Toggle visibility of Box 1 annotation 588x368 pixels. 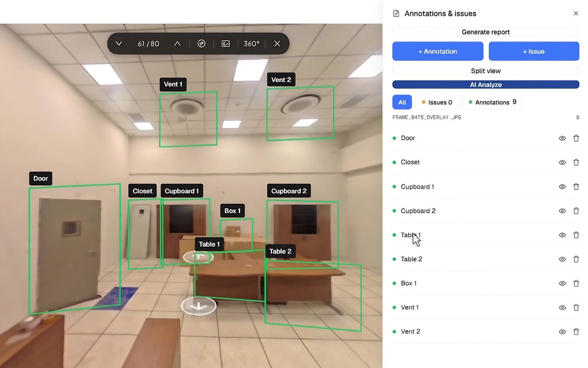562,283
